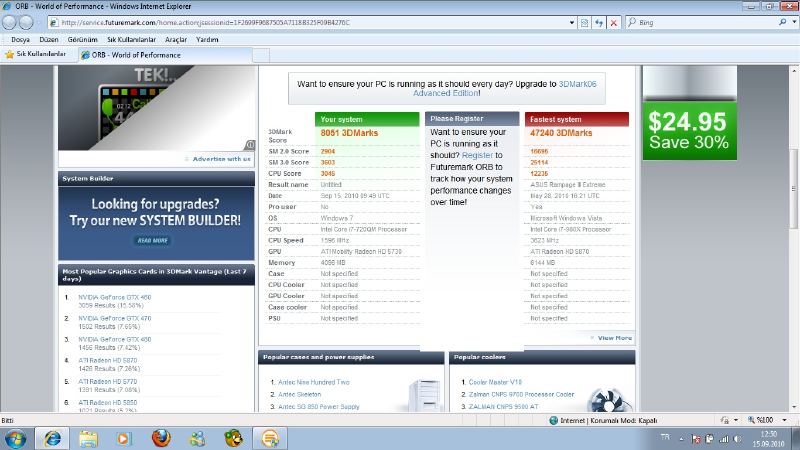Click the network signal tray icon

[x=724, y=439]
